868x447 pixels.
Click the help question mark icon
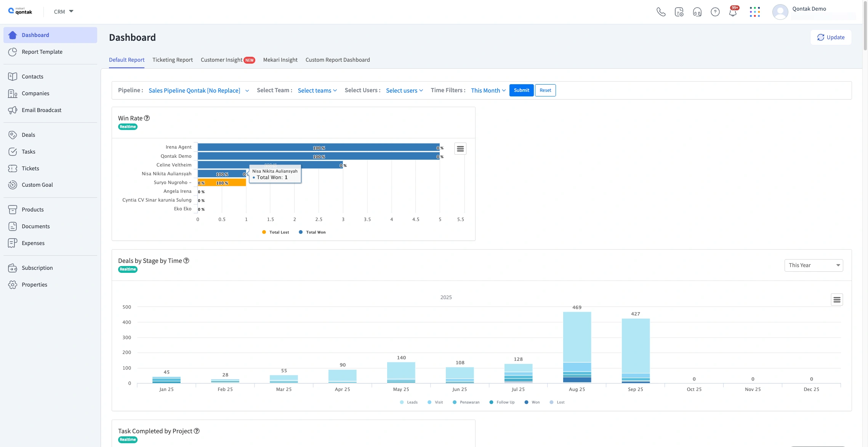tap(715, 12)
